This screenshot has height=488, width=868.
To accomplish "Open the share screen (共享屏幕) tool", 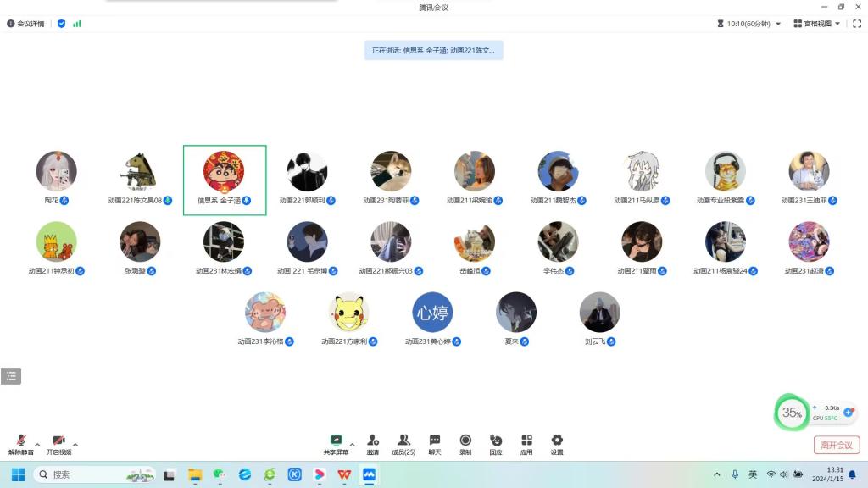I will pyautogui.click(x=336, y=444).
